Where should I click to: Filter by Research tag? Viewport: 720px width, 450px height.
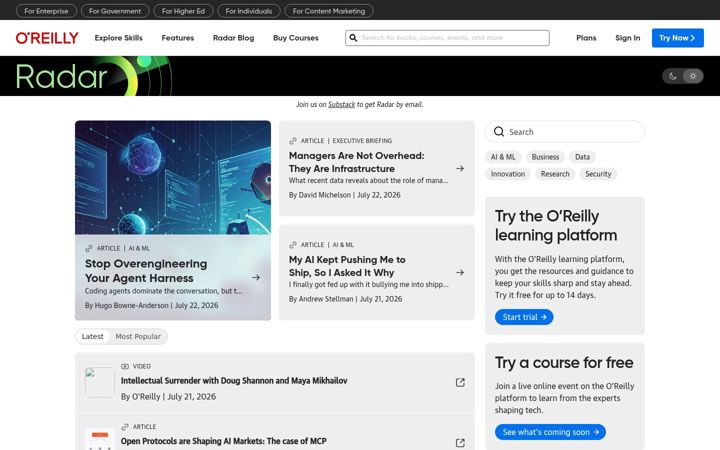point(555,174)
